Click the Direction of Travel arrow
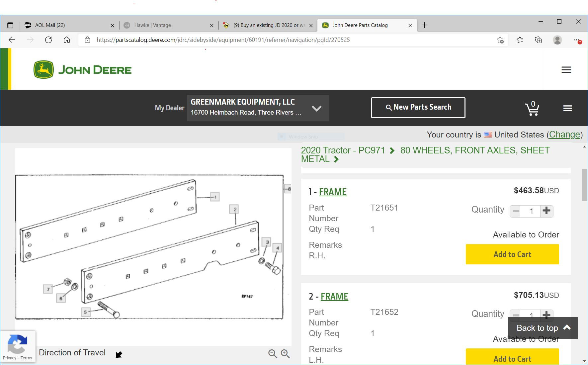This screenshot has width=588, height=365. tap(119, 354)
